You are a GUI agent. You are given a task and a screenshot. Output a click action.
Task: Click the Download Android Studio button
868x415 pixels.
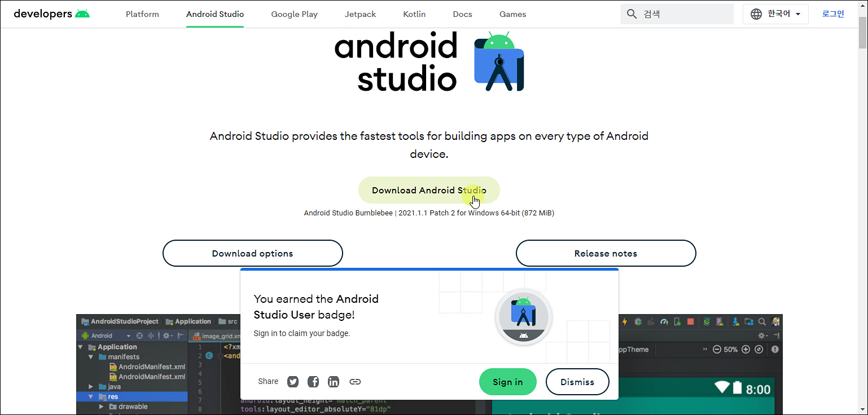[429, 190]
